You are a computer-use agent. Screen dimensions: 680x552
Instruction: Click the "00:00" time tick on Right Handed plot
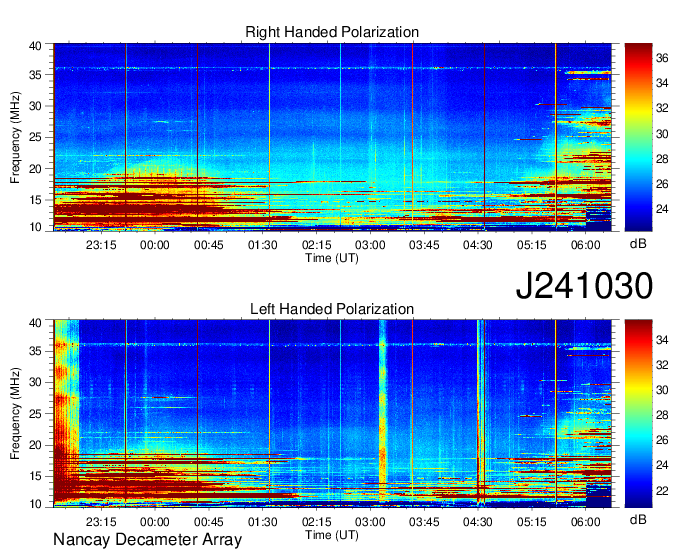155,245
